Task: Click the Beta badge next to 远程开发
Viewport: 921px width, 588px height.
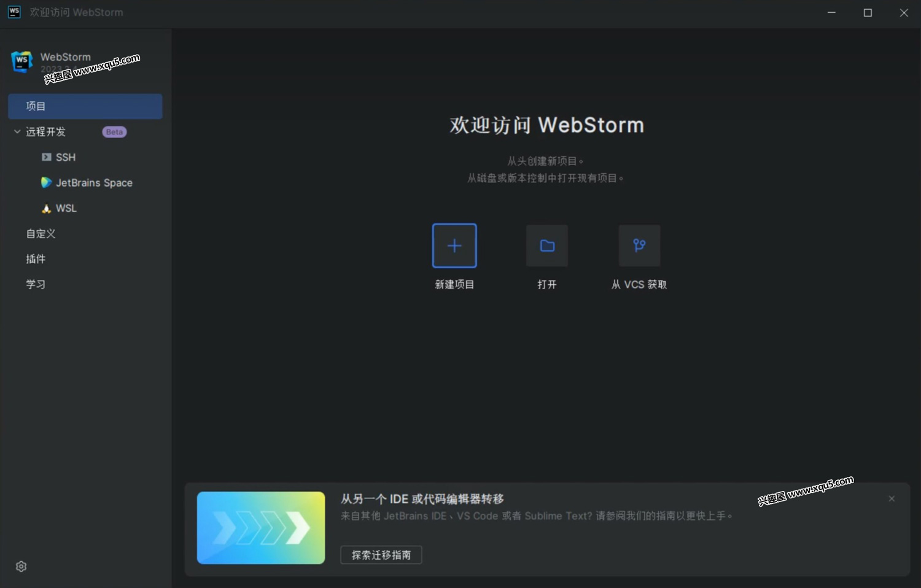Action: coord(114,132)
